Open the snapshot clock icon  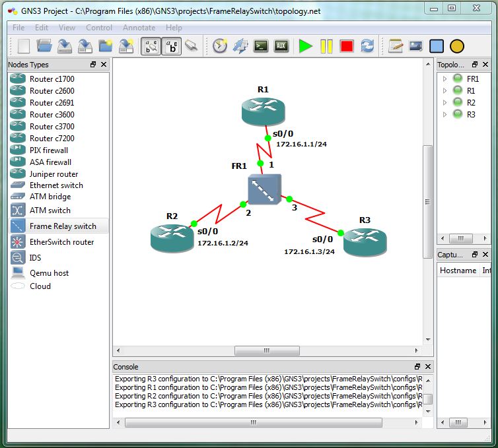click(220, 46)
